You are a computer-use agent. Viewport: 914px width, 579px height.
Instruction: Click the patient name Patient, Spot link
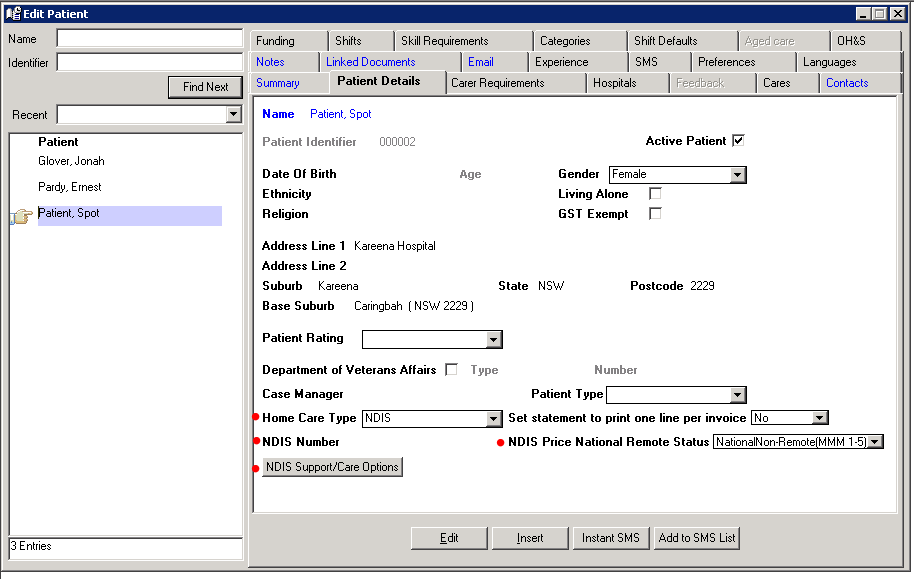(340, 114)
